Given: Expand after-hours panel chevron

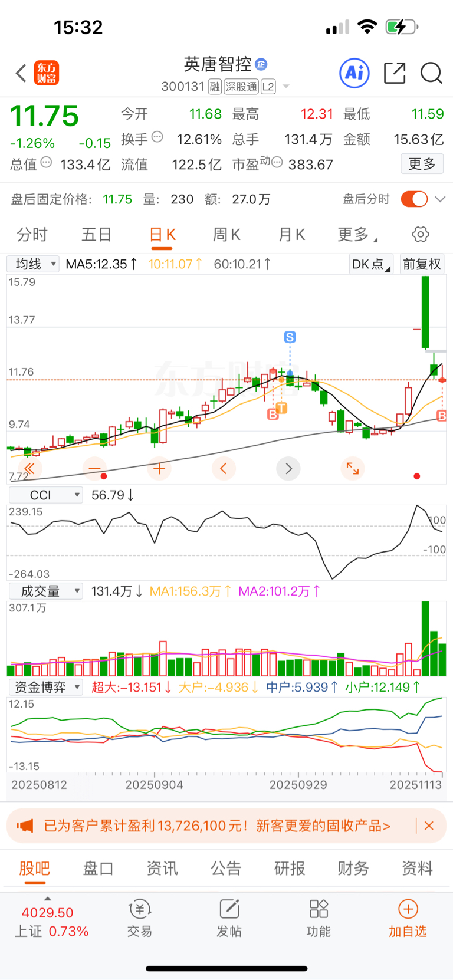Looking at the screenshot, I should click(x=440, y=199).
